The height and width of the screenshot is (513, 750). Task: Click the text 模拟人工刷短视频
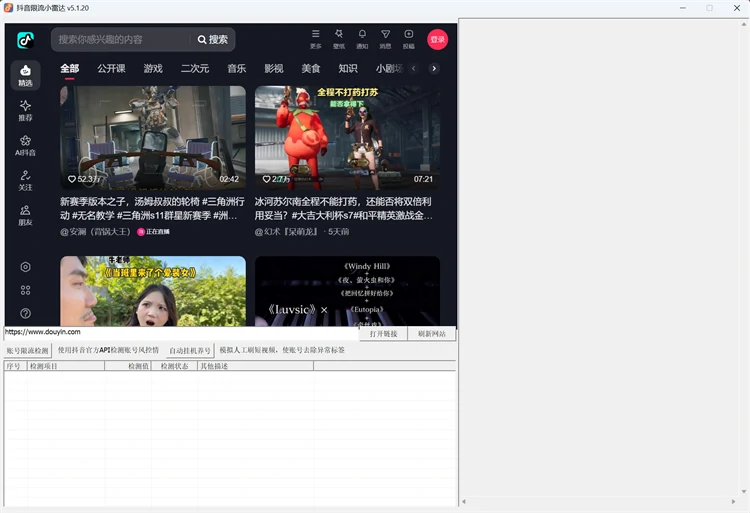pyautogui.click(x=249, y=350)
